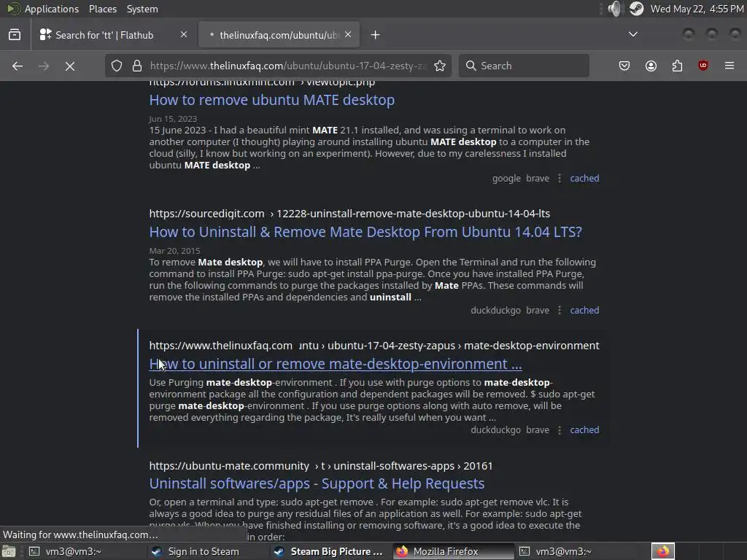Bookmark this page with star icon
Screen dimensions: 747x560
[440, 66]
